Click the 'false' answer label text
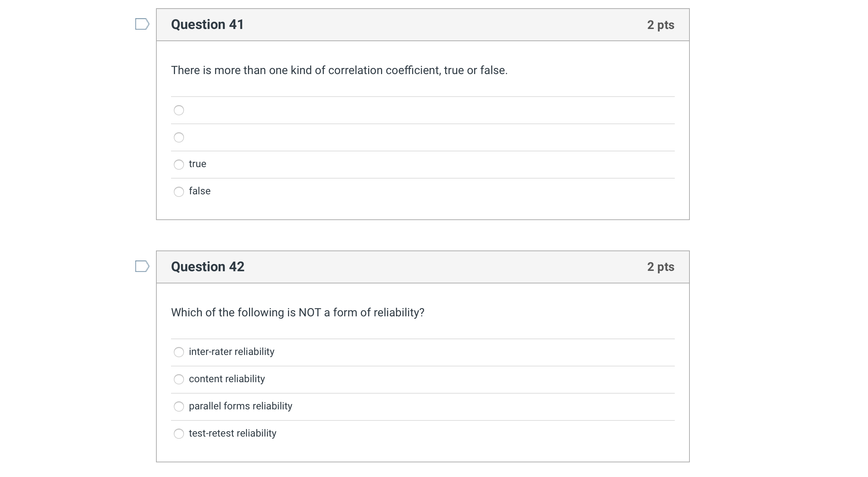The height and width of the screenshot is (477, 868). point(200,191)
